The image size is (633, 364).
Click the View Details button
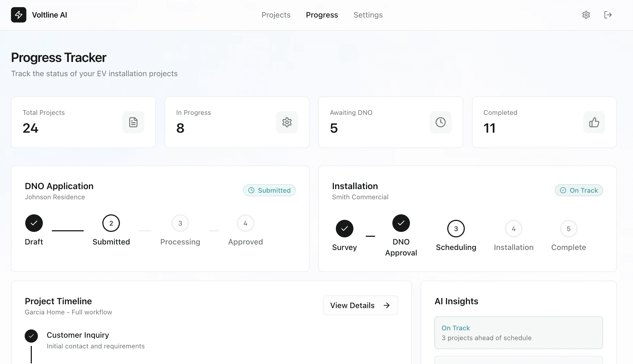coord(360,305)
